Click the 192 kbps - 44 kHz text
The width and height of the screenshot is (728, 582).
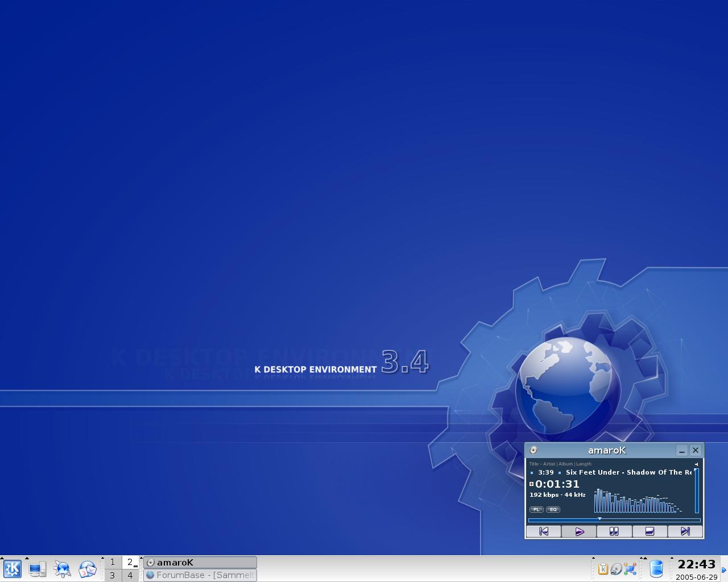point(557,495)
